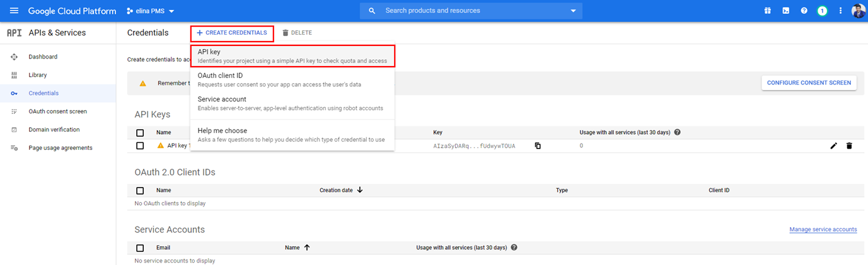Open the user account avatar
Image resolution: width=868 pixels, height=265 pixels.
click(859, 11)
